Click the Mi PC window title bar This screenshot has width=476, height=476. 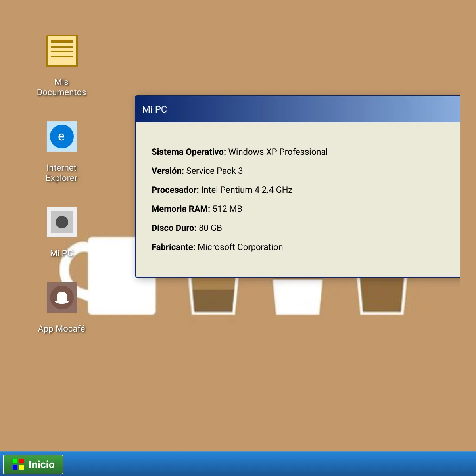297,109
